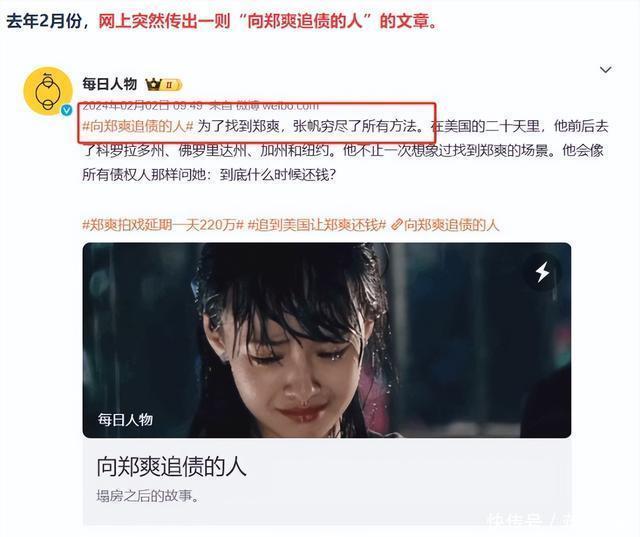640x537 pixels.
Task: Open the 每日人物 username link
Action: click(x=109, y=84)
